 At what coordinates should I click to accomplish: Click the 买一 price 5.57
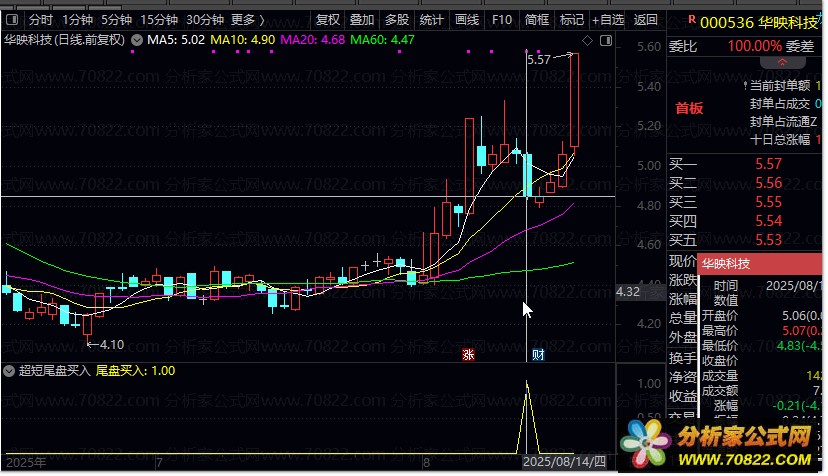[768, 164]
